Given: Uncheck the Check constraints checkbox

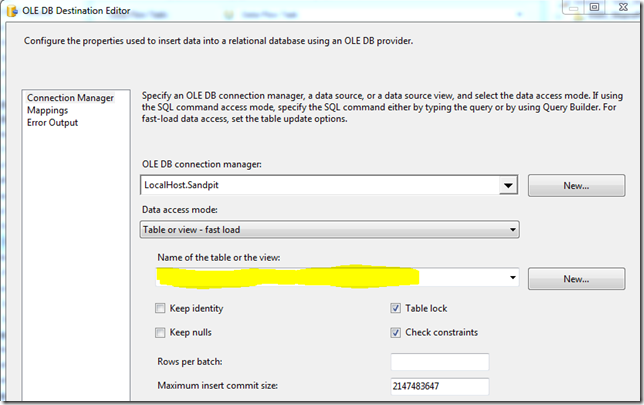Looking at the screenshot, I should click(x=396, y=332).
